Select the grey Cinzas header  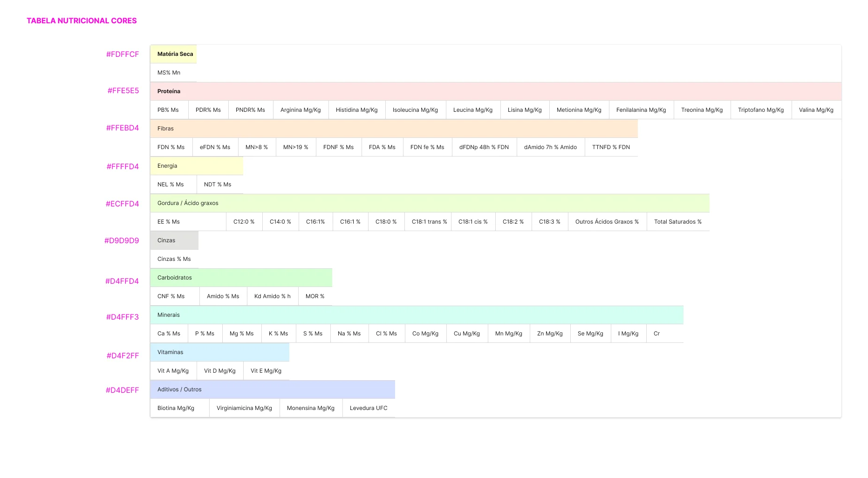pyautogui.click(x=174, y=240)
